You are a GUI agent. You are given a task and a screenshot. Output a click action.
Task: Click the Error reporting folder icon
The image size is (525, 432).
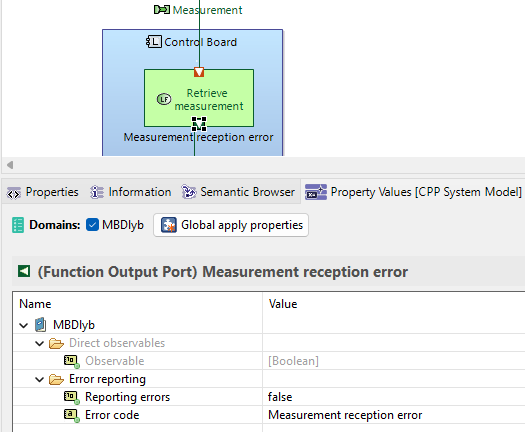click(56, 380)
